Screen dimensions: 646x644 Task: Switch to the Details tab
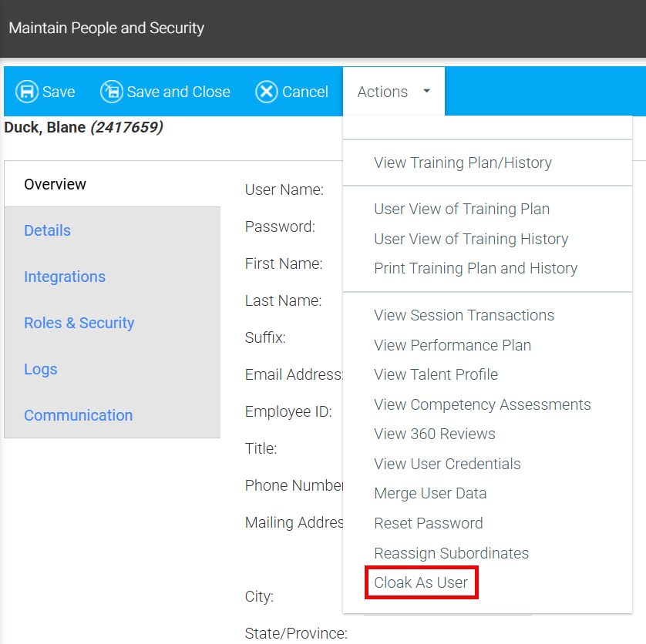click(47, 230)
